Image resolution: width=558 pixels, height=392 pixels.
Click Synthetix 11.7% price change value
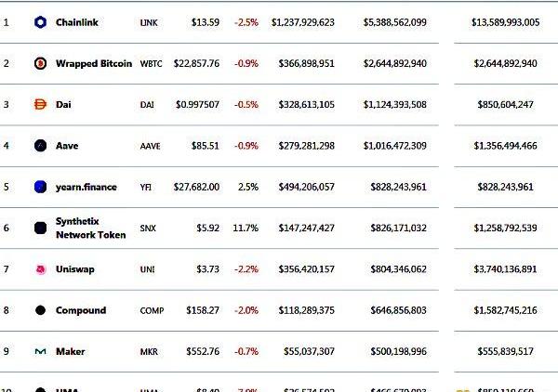246,228
